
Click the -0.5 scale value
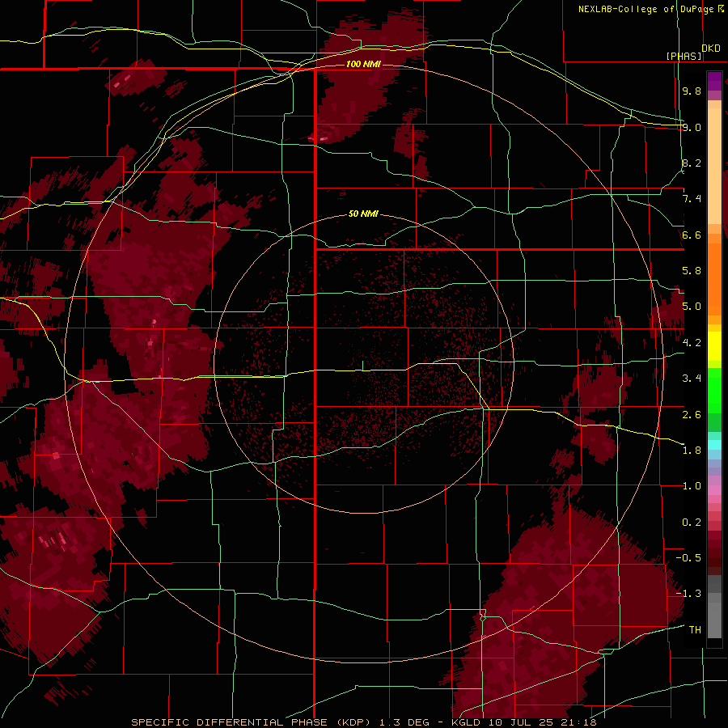[688, 558]
